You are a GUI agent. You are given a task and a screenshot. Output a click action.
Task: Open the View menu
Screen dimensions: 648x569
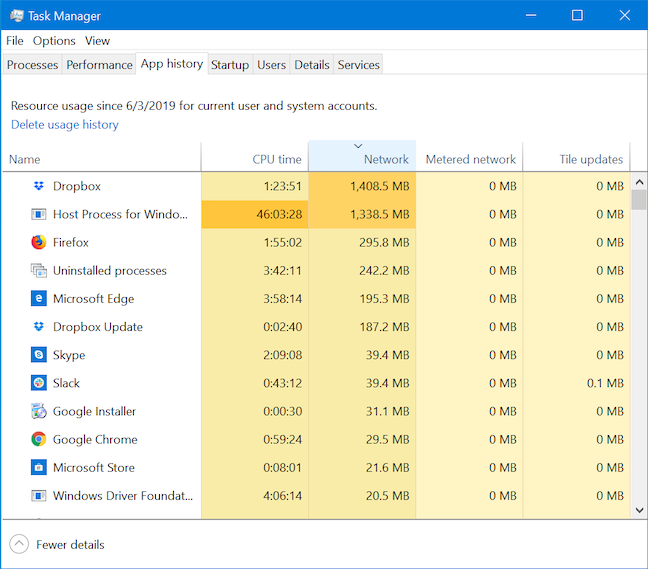(98, 41)
